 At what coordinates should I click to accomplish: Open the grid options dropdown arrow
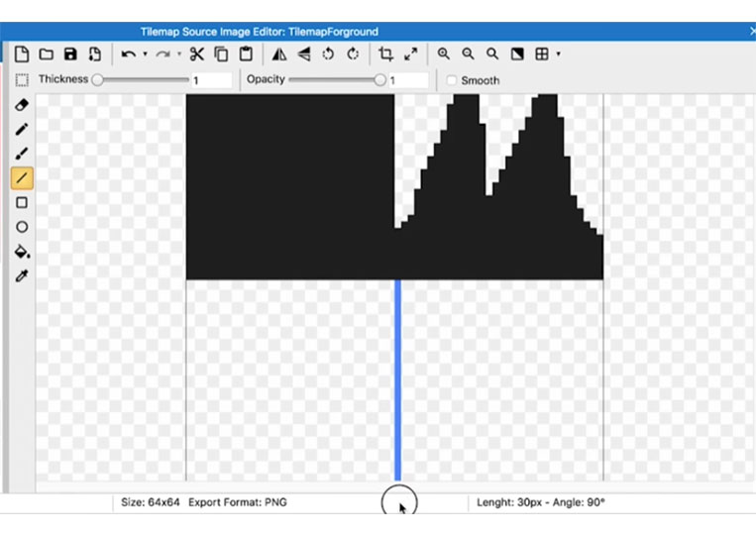click(558, 54)
